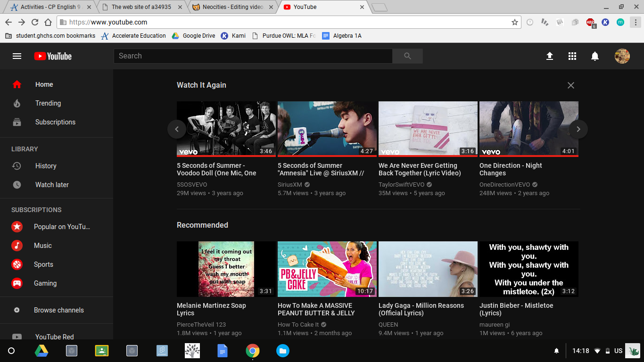Click the Subscriptions sidebar icon
This screenshot has height=362, width=644.
(17, 122)
